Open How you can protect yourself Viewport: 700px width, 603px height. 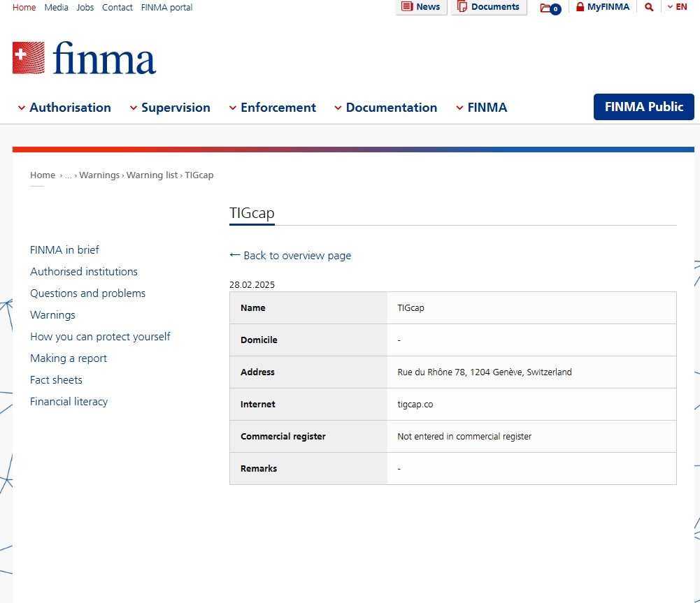pyautogui.click(x=100, y=337)
